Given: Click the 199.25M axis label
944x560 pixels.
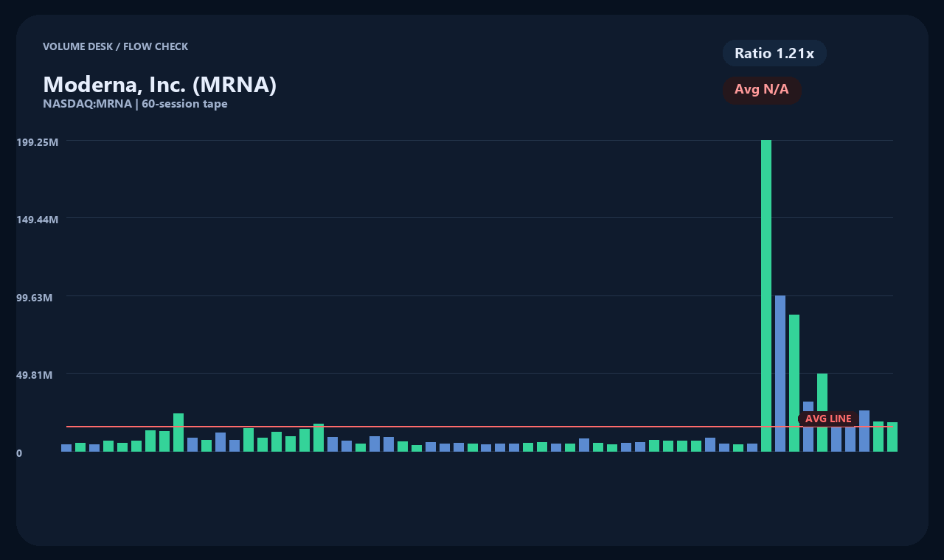Looking at the screenshot, I should 38,141.
